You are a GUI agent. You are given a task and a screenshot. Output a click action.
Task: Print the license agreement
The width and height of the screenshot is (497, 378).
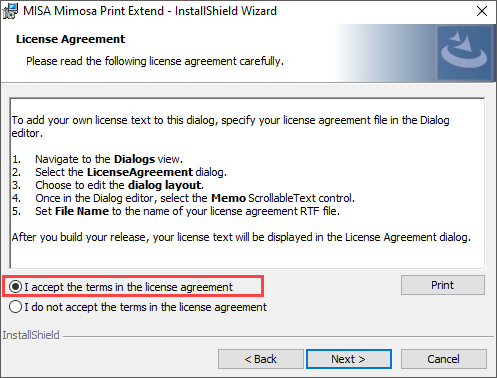(443, 285)
